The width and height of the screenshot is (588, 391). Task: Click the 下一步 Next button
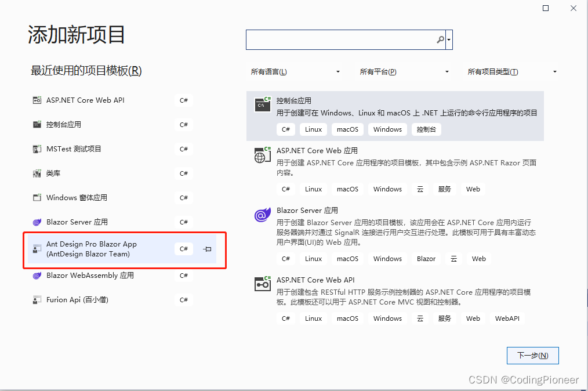coord(532,355)
